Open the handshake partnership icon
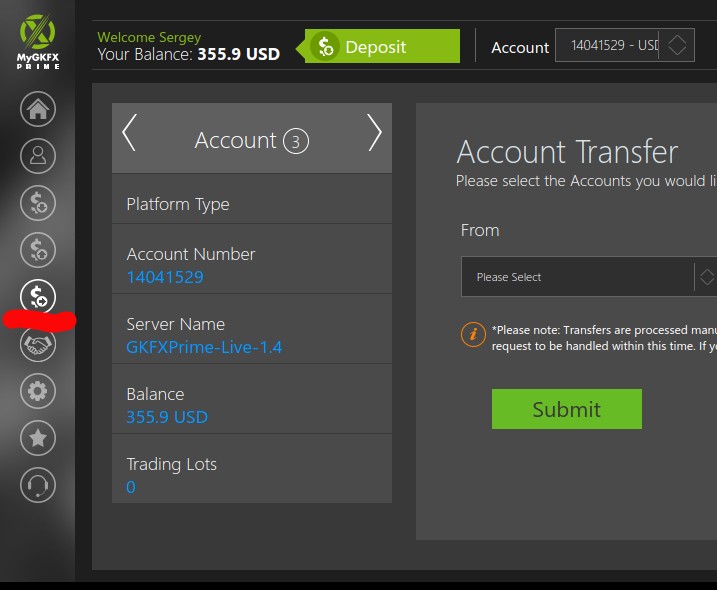717x590 pixels. point(38,344)
